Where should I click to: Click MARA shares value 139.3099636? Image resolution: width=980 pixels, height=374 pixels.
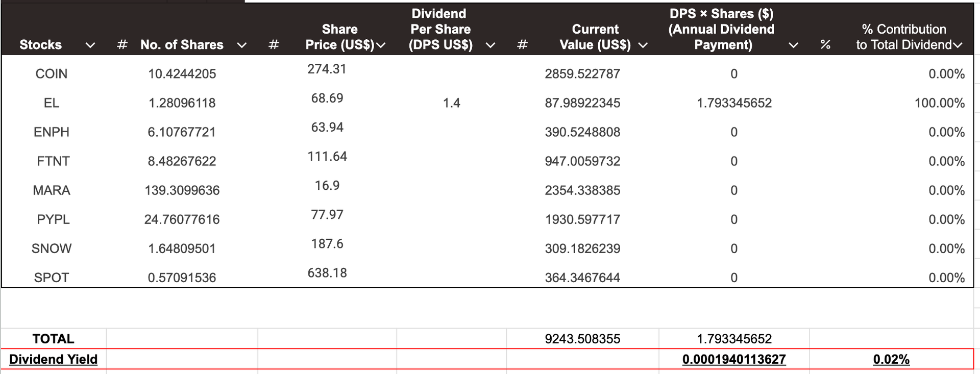coord(182,190)
